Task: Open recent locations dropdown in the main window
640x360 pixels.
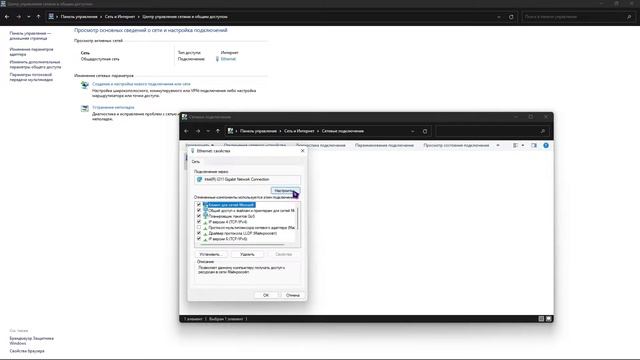Action: (29, 17)
